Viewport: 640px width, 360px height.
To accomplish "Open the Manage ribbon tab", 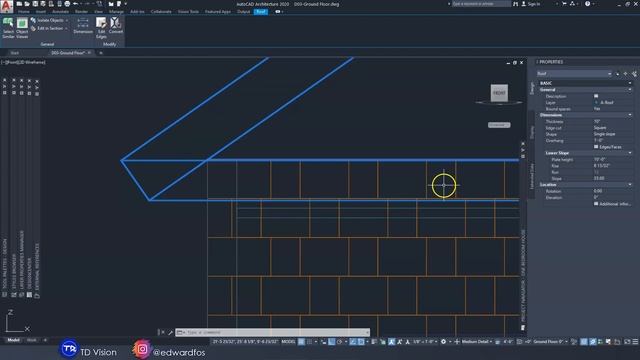I will click(116, 11).
